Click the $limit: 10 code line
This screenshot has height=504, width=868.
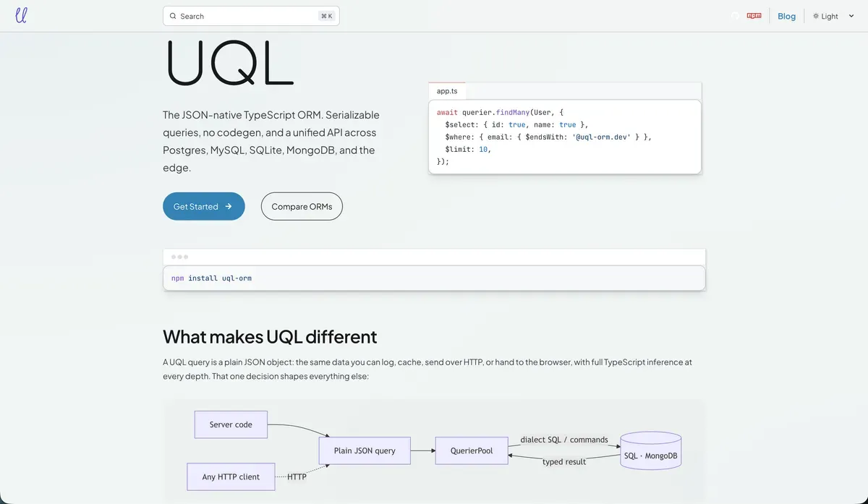click(x=468, y=149)
